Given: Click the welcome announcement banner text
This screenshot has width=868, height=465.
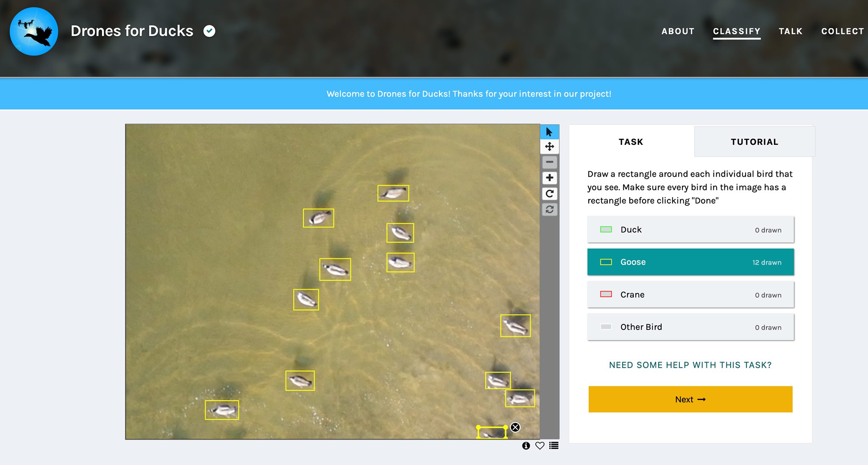Looking at the screenshot, I should 469,94.
